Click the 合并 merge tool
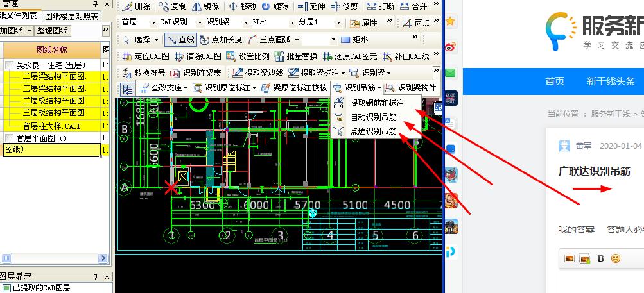The image size is (644, 293). click(413, 6)
